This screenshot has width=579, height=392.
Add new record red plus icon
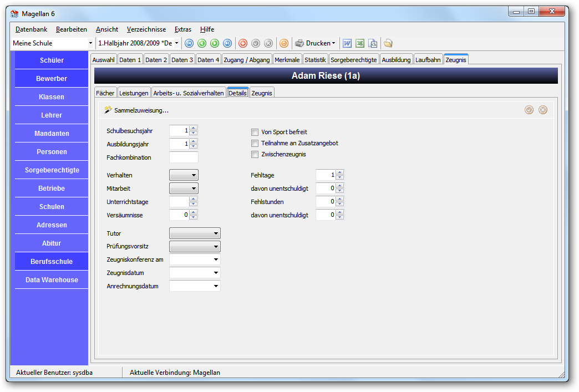243,44
